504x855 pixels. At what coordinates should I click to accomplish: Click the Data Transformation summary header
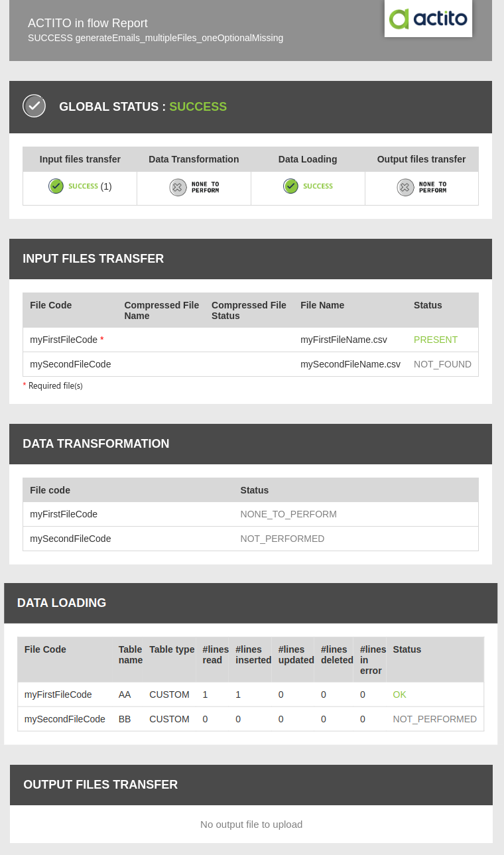pyautogui.click(x=194, y=159)
